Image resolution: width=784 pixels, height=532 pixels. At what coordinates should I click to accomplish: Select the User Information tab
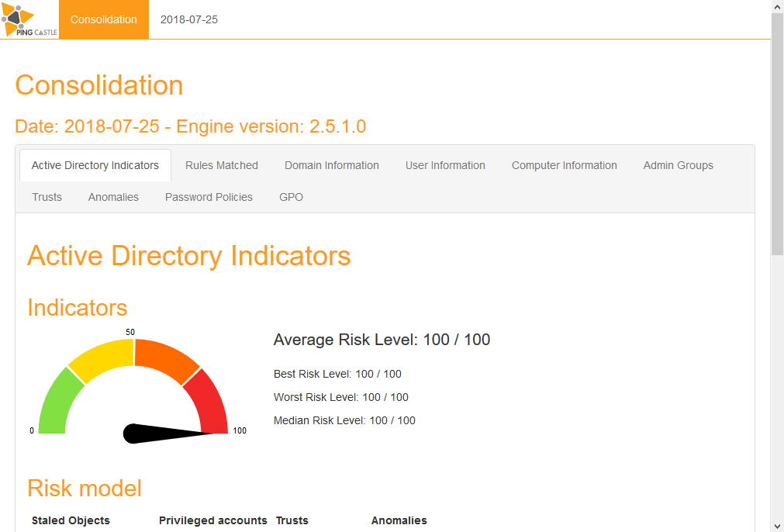pyautogui.click(x=445, y=165)
